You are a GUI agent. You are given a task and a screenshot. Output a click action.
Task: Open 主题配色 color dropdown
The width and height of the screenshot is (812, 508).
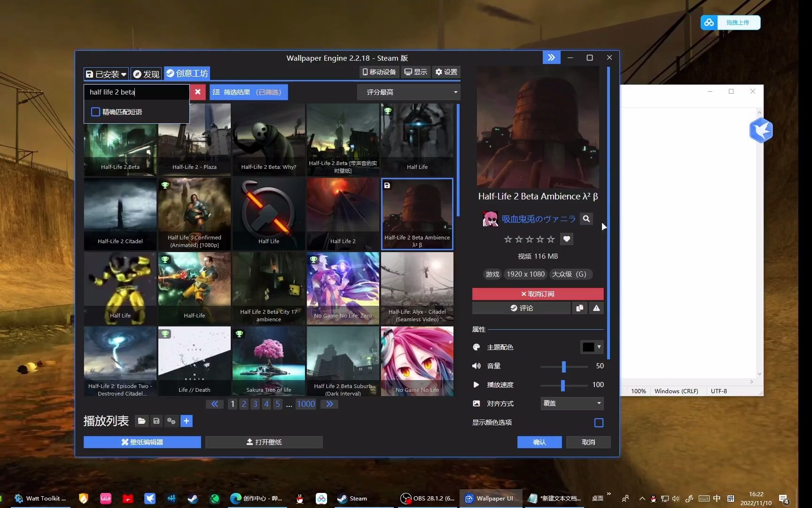(592, 347)
